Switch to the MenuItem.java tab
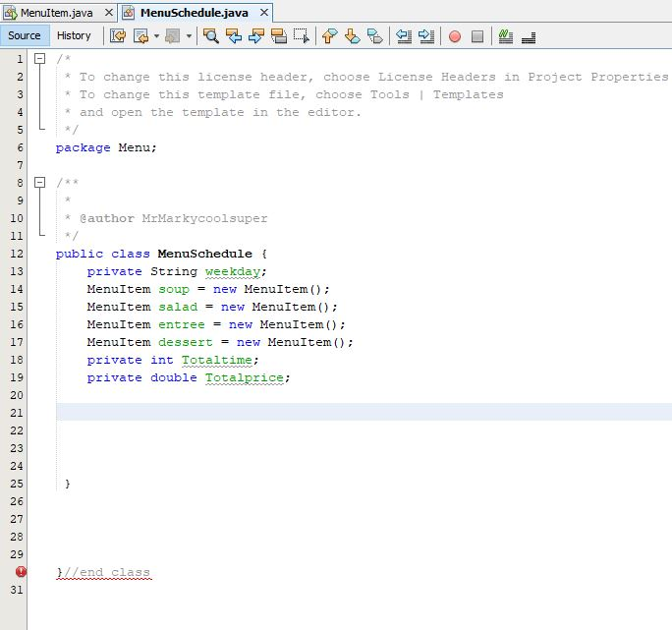 (x=57, y=13)
